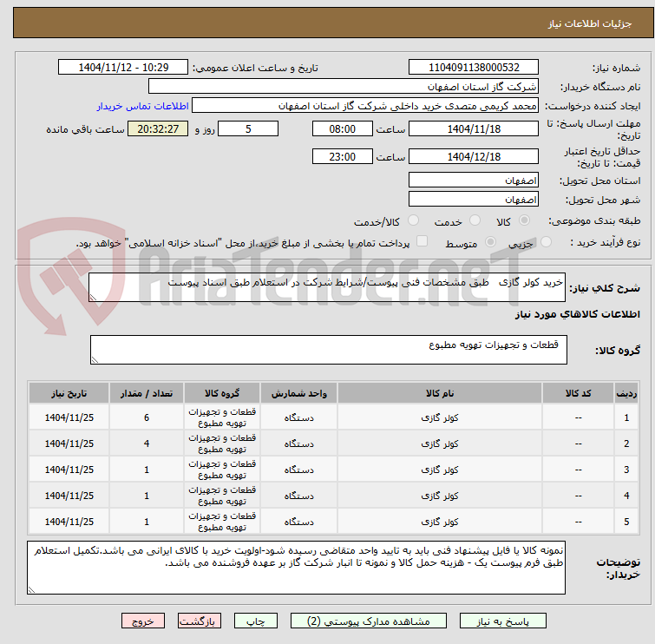
Task: Click the شهر محل تحویل field
Action: tap(474, 199)
